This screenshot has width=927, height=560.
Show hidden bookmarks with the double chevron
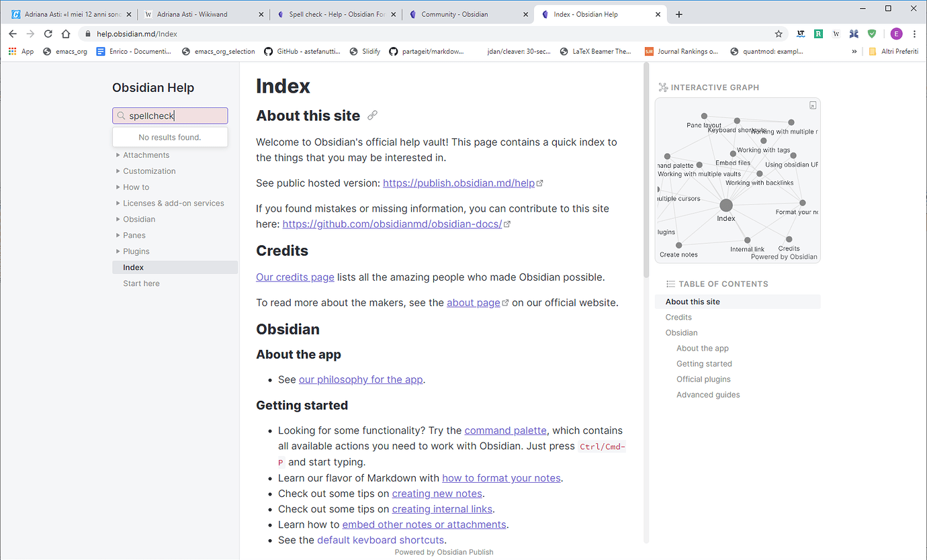click(854, 51)
